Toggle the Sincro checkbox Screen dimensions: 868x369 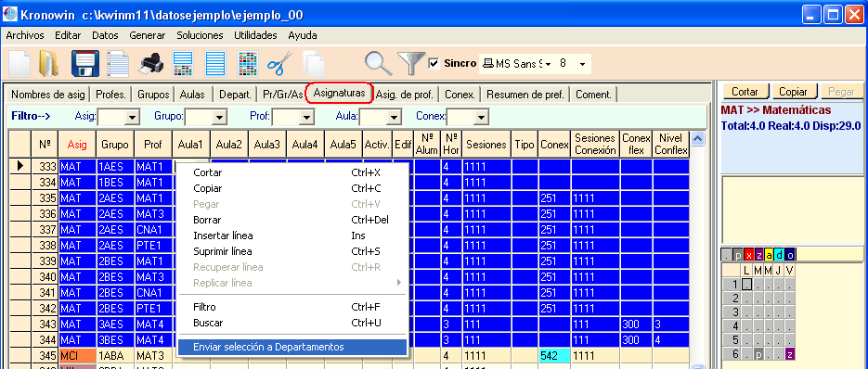(434, 63)
